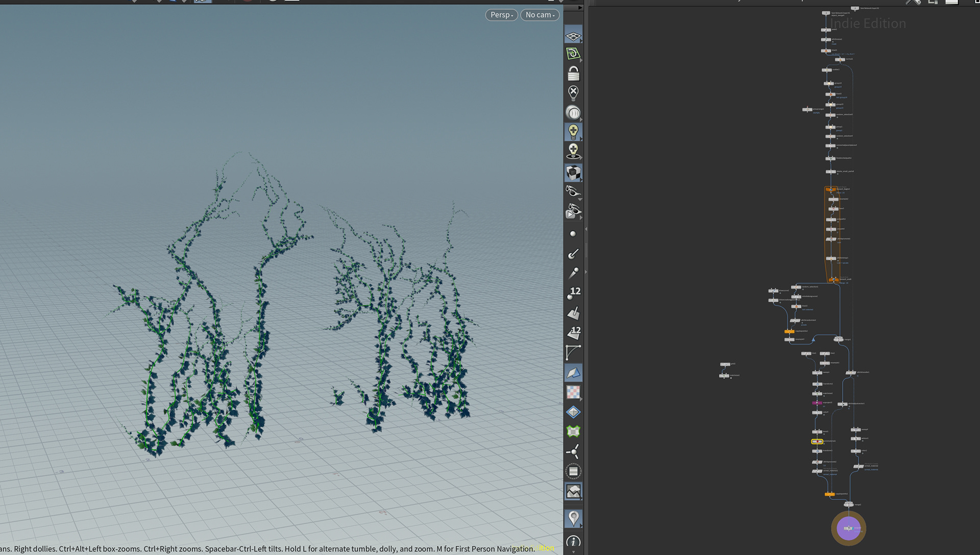Image resolution: width=980 pixels, height=555 pixels.
Task: Click the background image display icon
Action: (x=573, y=492)
